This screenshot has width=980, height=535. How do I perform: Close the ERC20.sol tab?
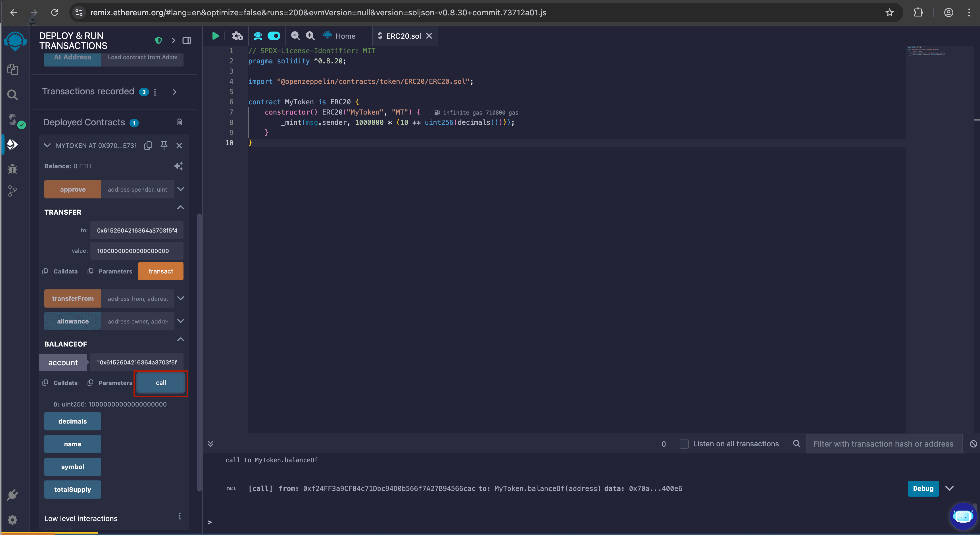[429, 36]
